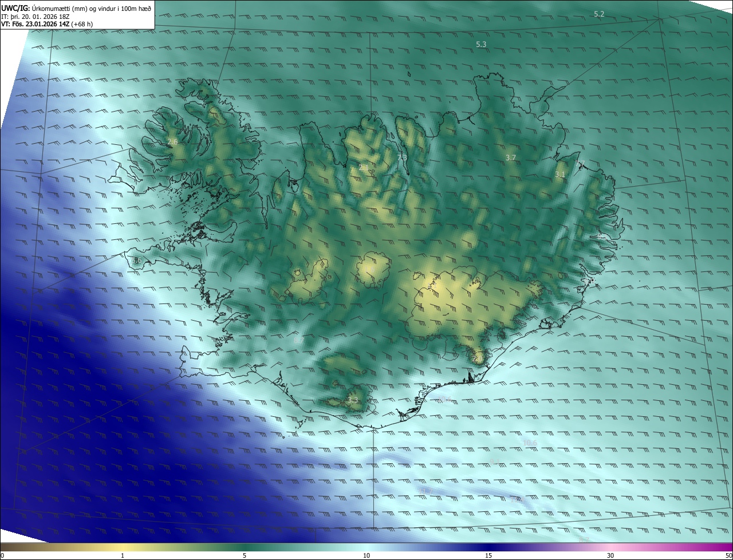Select the 2.6 value in the Westfjords
The image size is (733, 560).
(x=172, y=141)
